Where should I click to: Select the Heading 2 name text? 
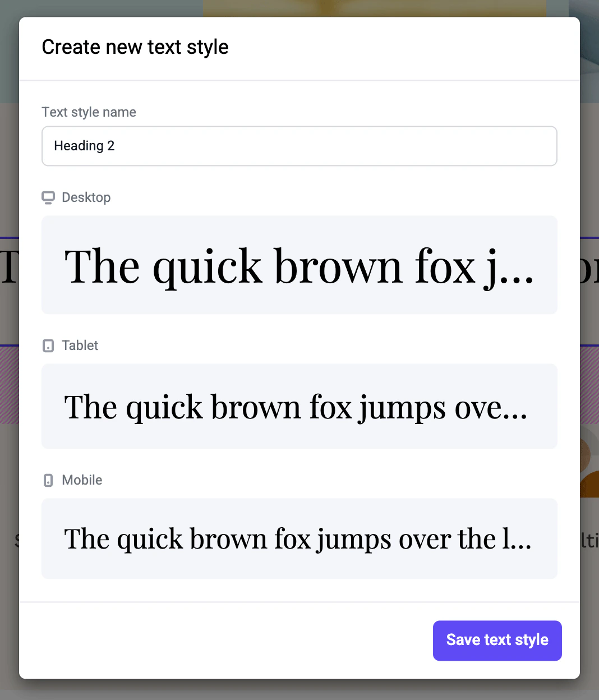(x=84, y=146)
